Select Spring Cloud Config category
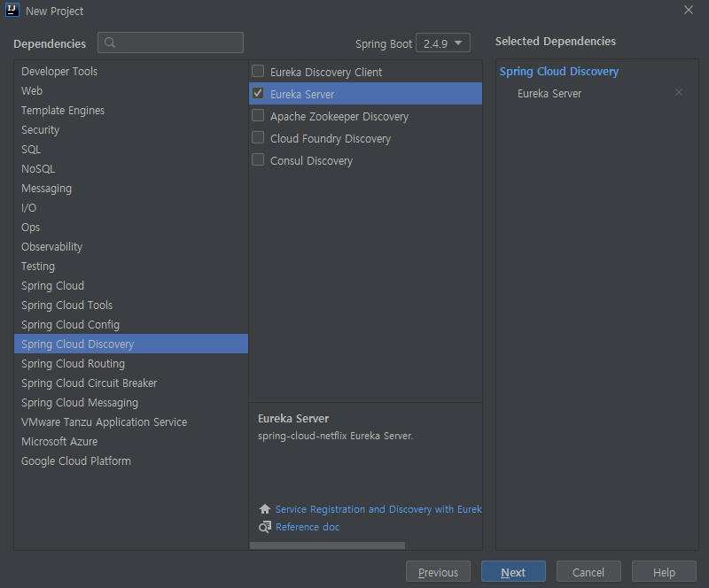Viewport: 709px width, 588px height. pos(131,324)
